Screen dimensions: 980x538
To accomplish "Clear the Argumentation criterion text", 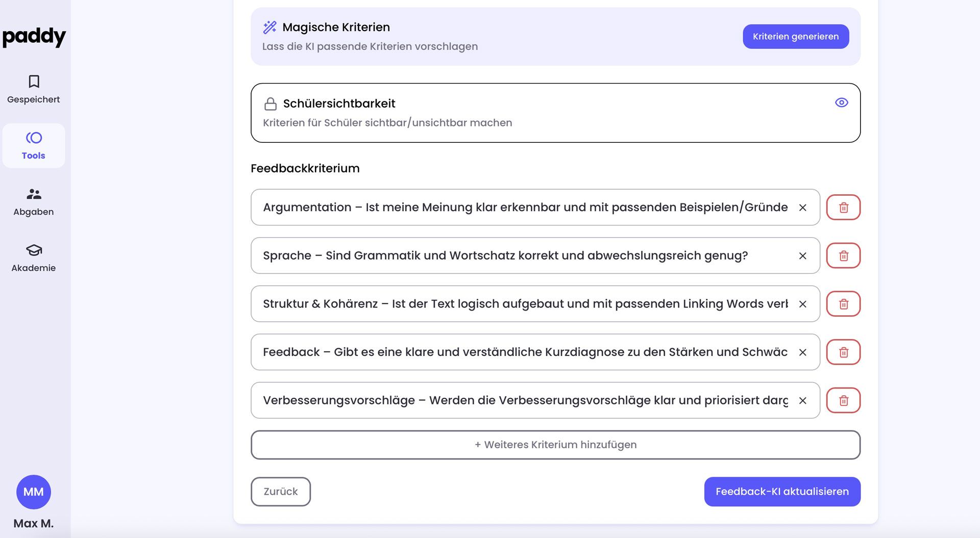I will (803, 208).
